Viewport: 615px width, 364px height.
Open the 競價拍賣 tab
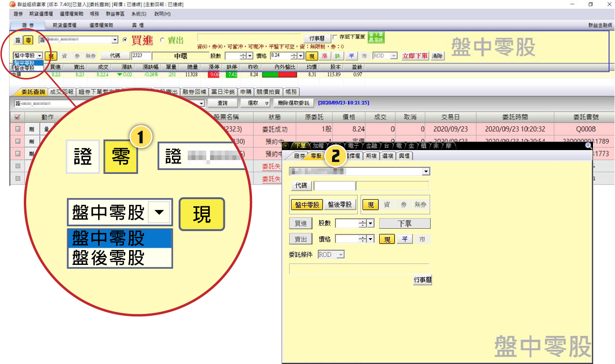tap(269, 92)
